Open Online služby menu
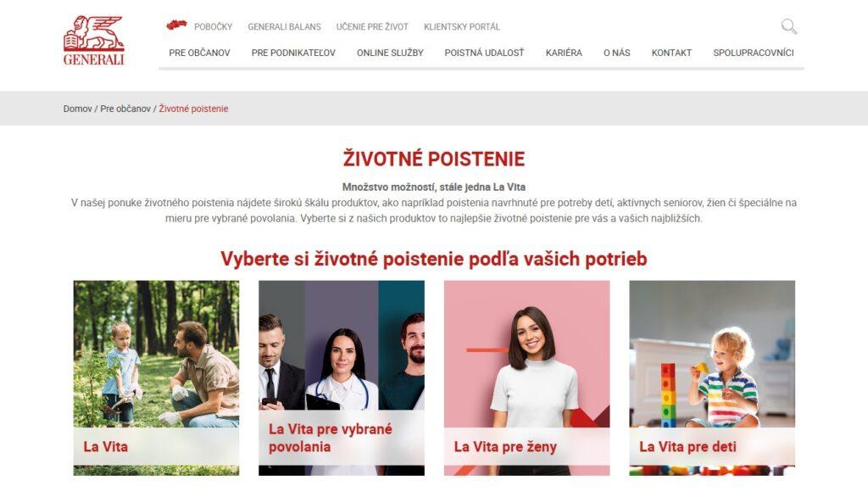This screenshot has height=492, width=868. point(390,53)
